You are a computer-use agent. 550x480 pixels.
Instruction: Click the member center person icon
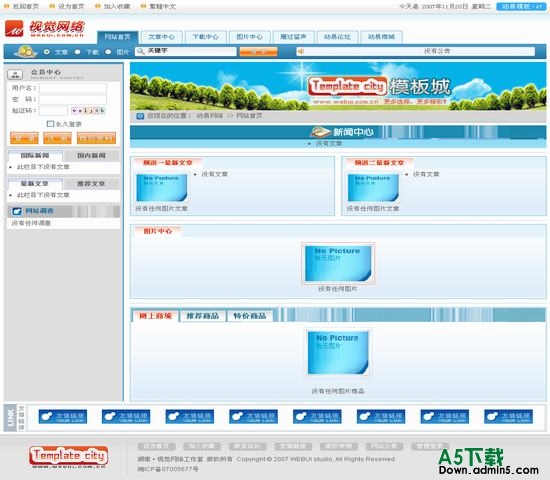(x=15, y=74)
